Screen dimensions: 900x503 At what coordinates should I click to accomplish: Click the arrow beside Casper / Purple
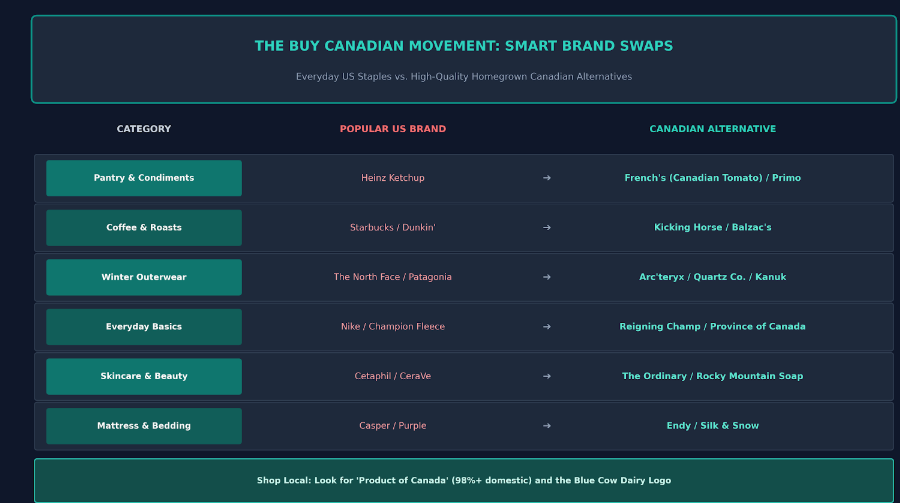546,425
